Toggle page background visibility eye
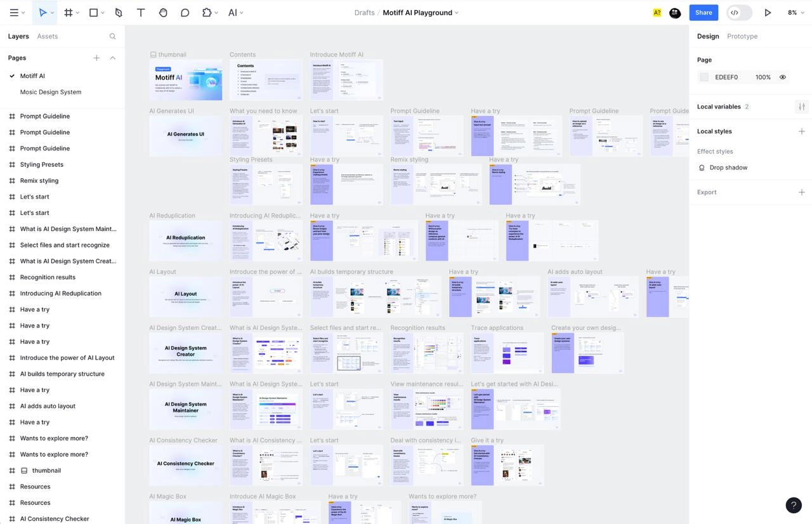Viewport: 812px width, 524px height. [x=783, y=77]
